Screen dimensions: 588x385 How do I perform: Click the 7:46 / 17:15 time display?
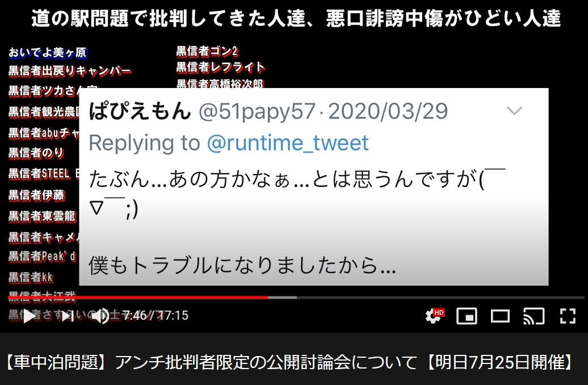tap(156, 315)
